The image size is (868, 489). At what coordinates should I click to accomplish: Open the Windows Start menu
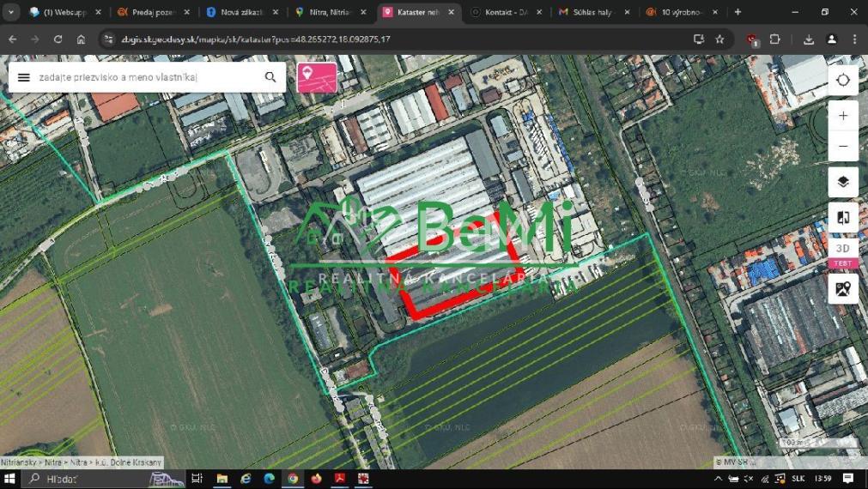tap(12, 479)
